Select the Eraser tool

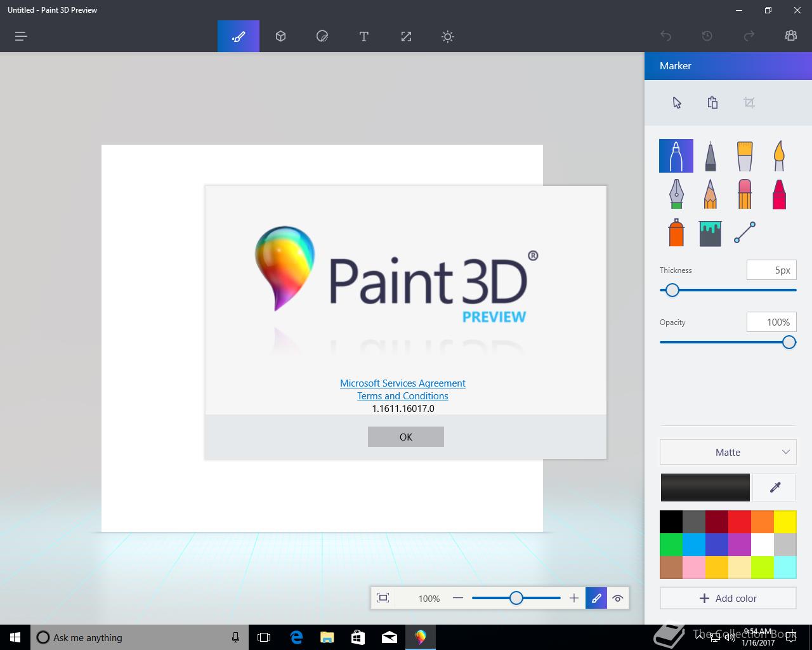click(x=745, y=194)
